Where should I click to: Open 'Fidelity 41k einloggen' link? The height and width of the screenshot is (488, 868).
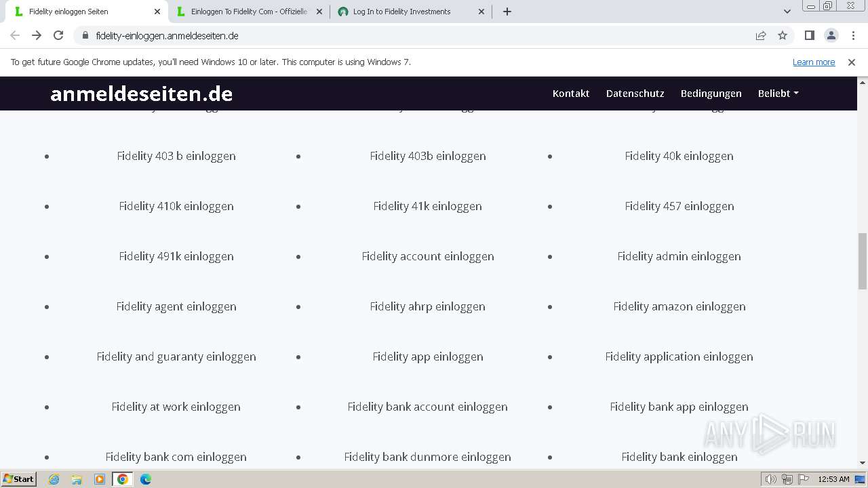(x=428, y=206)
